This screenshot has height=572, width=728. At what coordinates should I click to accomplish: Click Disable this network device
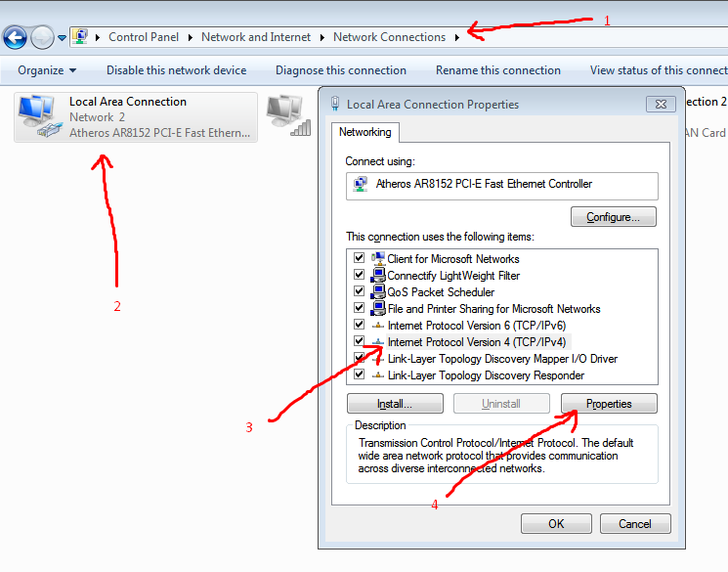click(x=177, y=70)
